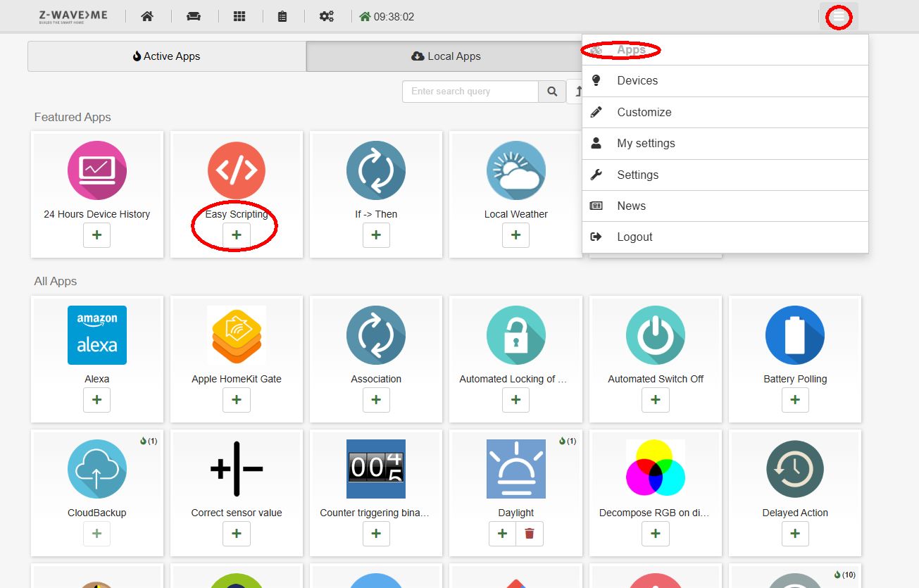The width and height of the screenshot is (919, 588).
Task: Select Devices in the menu
Action: tap(725, 81)
